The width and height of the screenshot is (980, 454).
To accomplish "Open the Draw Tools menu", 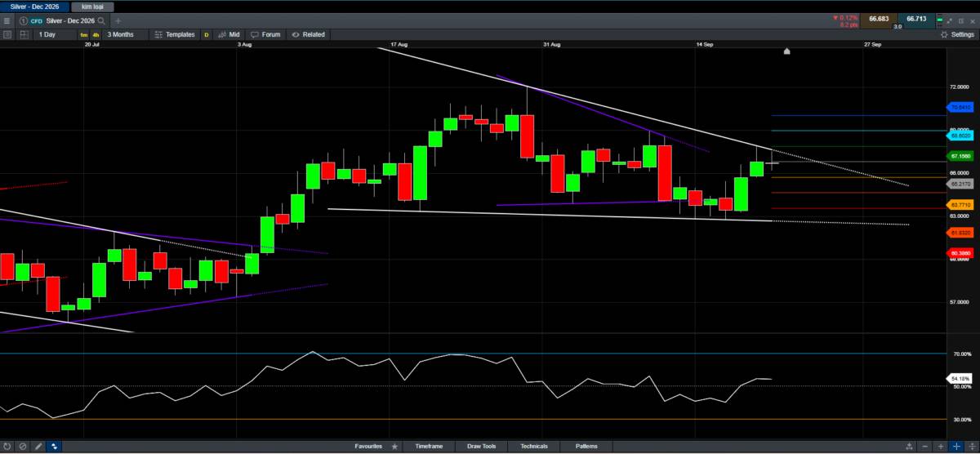I will click(x=481, y=447).
